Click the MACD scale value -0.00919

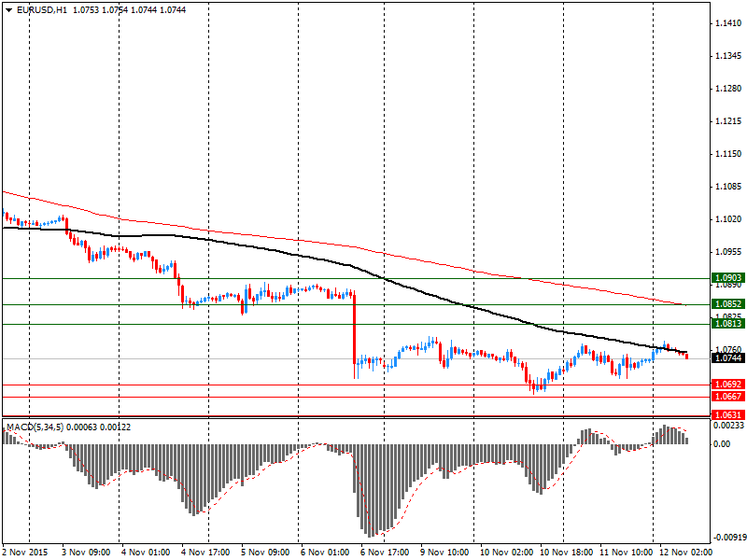tap(728, 538)
